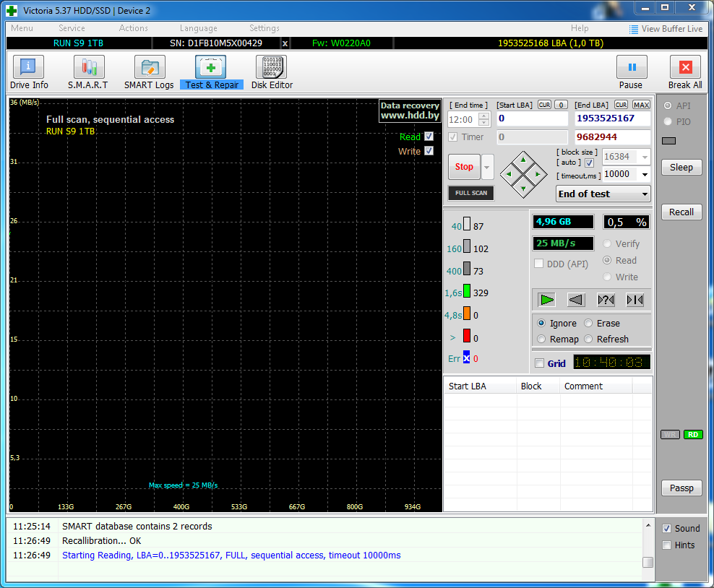Click the blue Err block marker
The width and height of the screenshot is (714, 588).
tap(466, 357)
